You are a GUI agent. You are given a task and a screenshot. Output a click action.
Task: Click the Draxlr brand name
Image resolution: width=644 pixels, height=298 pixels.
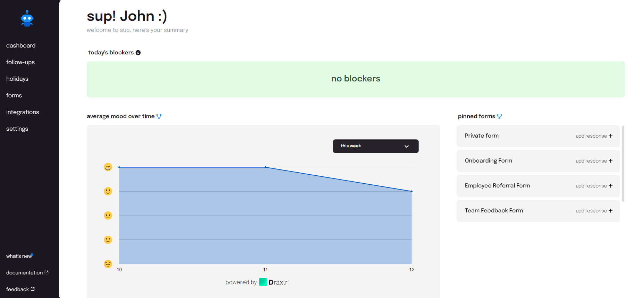tap(278, 282)
